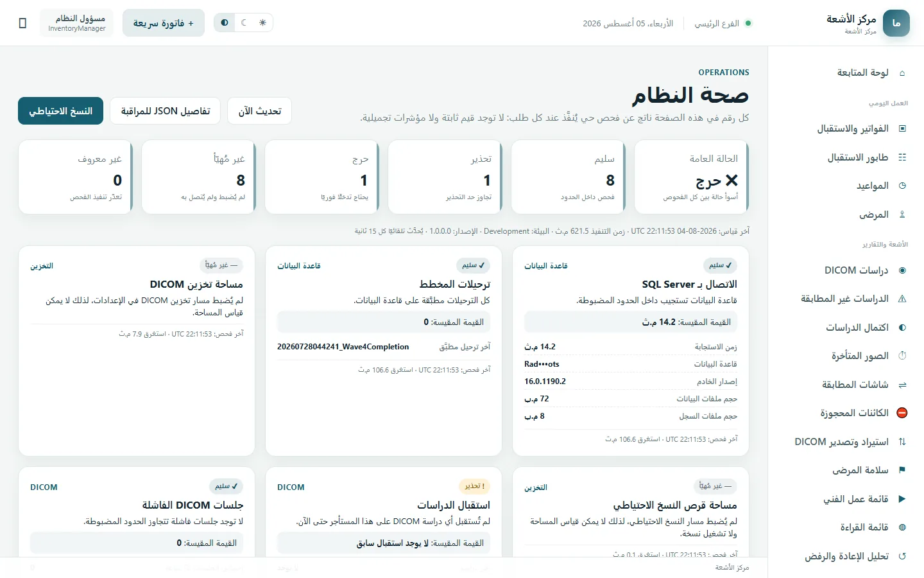This screenshot has width=924, height=578.
Task: Click log files size 8 م.ب
Action: tap(535, 416)
